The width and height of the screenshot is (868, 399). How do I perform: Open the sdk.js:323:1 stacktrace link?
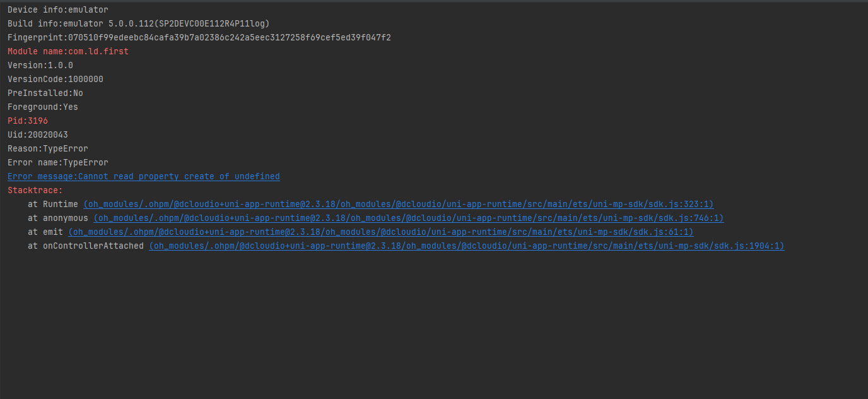coord(399,204)
